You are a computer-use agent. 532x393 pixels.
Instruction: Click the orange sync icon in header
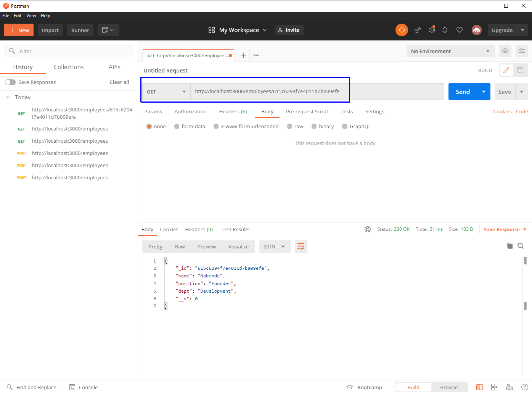click(402, 30)
